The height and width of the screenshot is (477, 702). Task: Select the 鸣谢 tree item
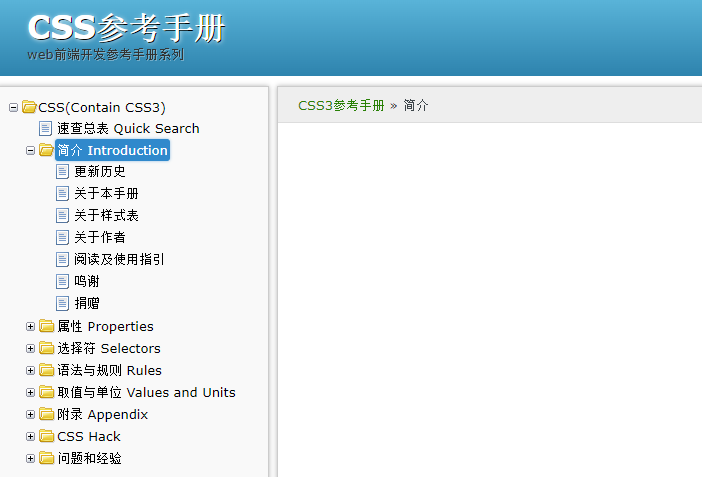point(87,281)
